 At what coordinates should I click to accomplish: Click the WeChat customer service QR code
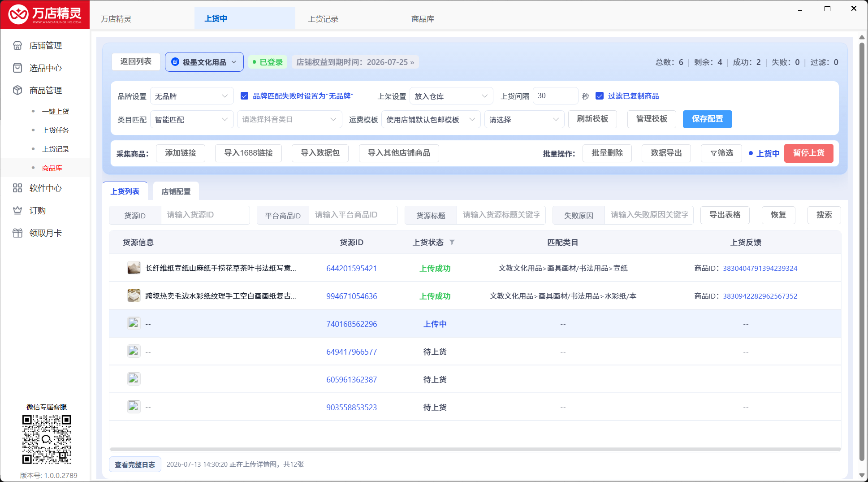click(47, 439)
